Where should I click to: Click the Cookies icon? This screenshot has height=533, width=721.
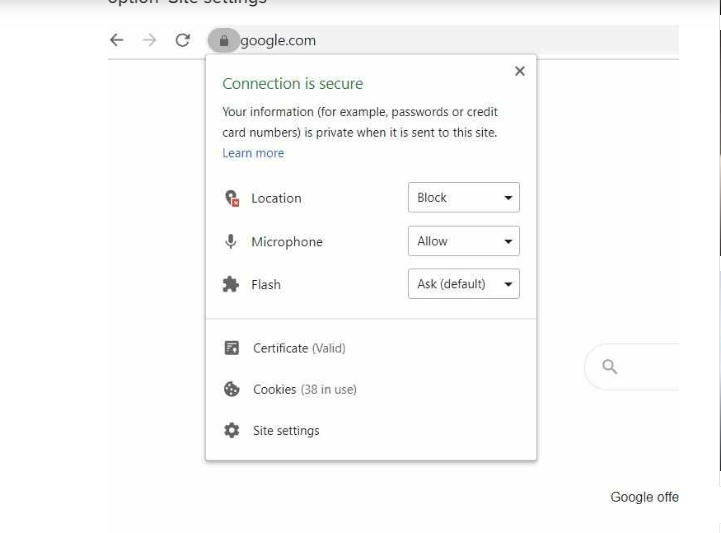click(231, 390)
